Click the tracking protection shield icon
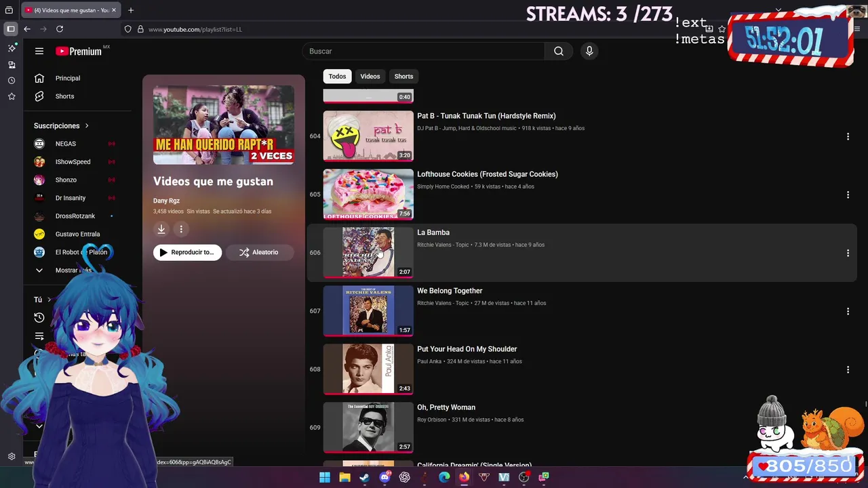This screenshot has height=488, width=868. 127,29
